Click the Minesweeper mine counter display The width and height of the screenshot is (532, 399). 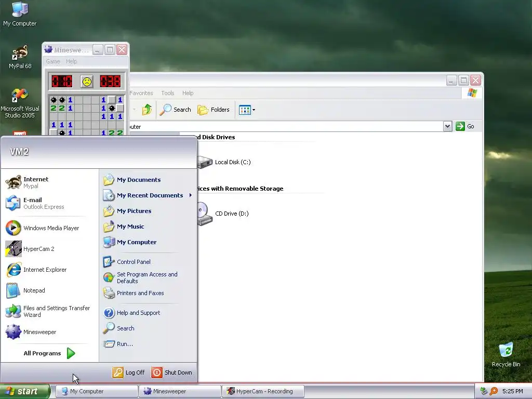62,82
